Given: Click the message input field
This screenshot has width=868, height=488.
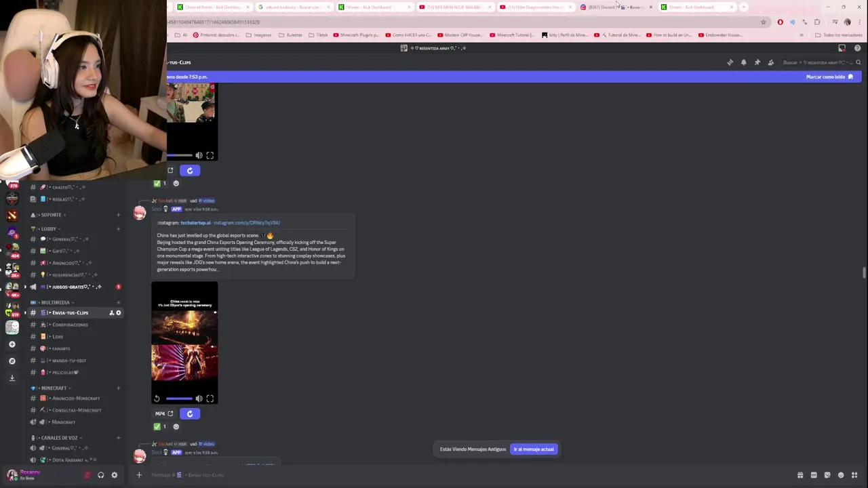Looking at the screenshot, I should coord(468,475).
